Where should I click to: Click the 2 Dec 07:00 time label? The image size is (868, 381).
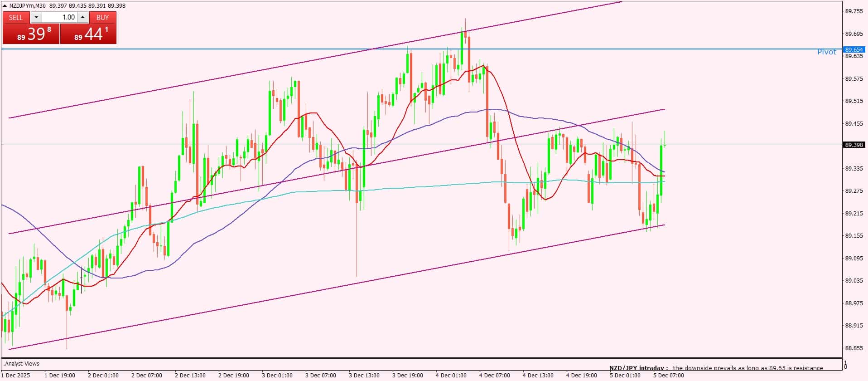pos(147,376)
